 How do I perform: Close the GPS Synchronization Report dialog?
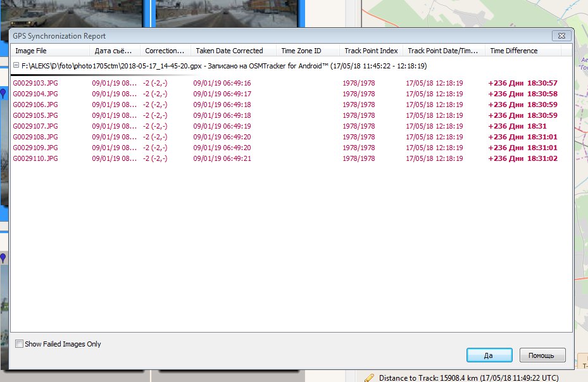(x=561, y=36)
